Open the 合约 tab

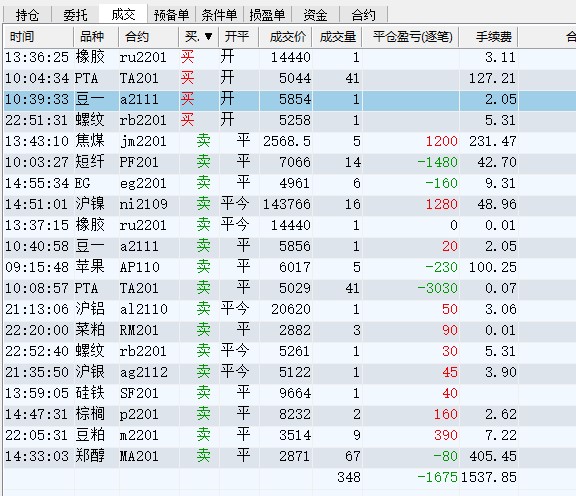pyautogui.click(x=363, y=15)
